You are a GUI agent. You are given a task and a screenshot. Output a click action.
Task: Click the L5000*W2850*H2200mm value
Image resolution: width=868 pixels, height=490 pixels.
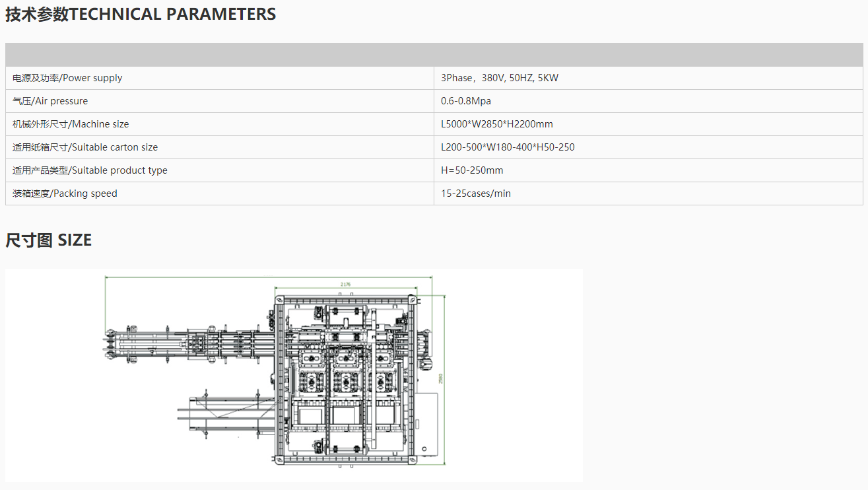(497, 124)
